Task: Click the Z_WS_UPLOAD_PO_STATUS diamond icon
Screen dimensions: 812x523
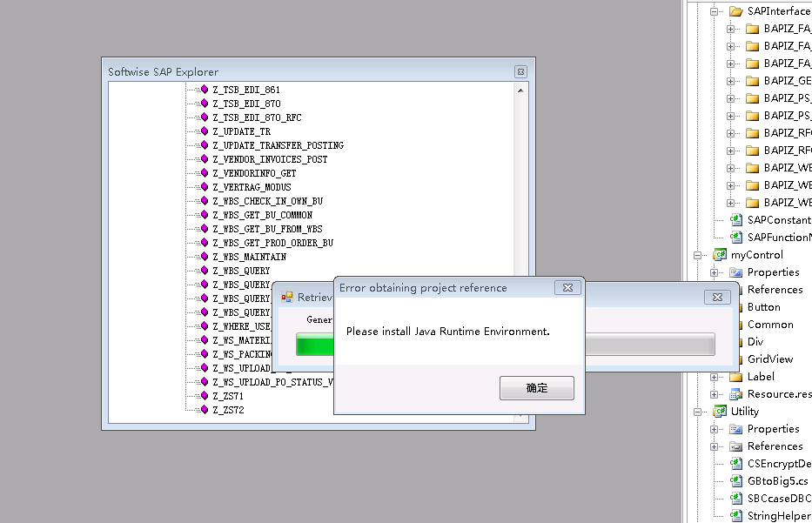Action: pyautogui.click(x=205, y=382)
